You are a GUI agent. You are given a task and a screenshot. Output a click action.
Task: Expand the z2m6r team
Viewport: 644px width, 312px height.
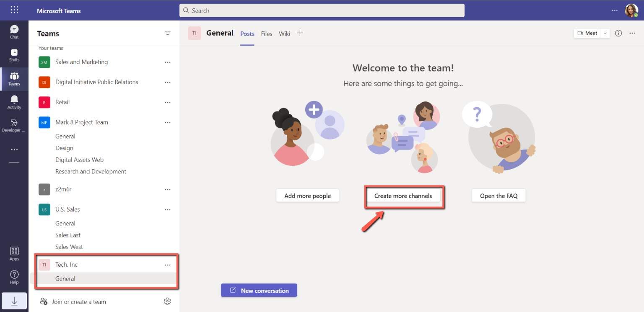(x=63, y=189)
